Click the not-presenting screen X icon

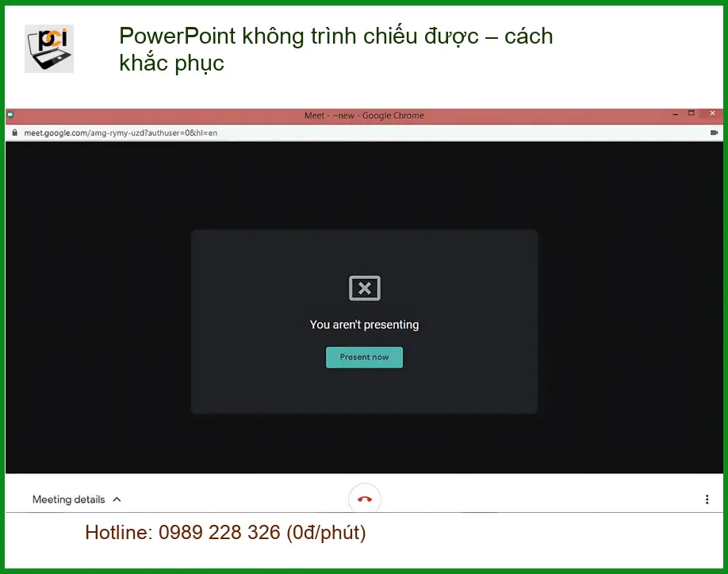[x=365, y=288]
